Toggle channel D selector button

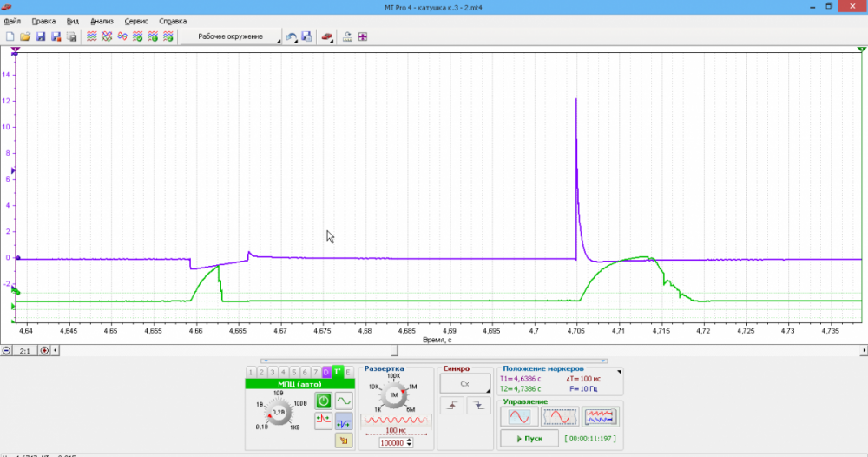(326, 372)
